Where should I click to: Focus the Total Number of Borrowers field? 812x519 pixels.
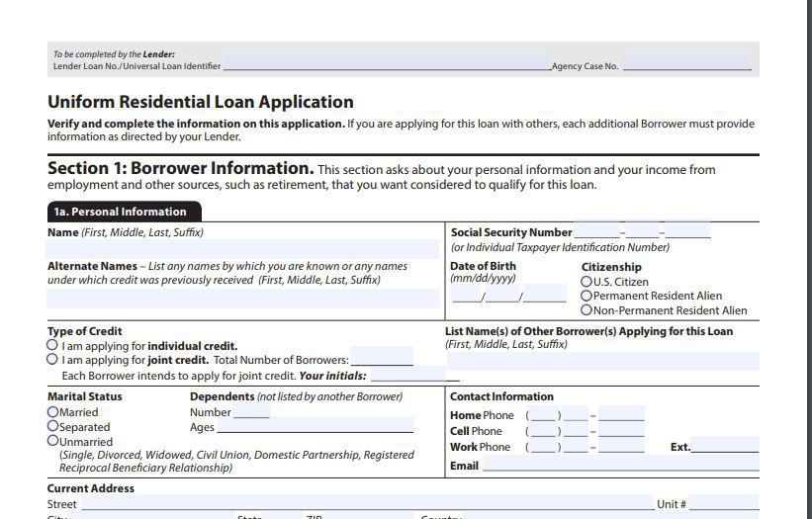point(381,359)
